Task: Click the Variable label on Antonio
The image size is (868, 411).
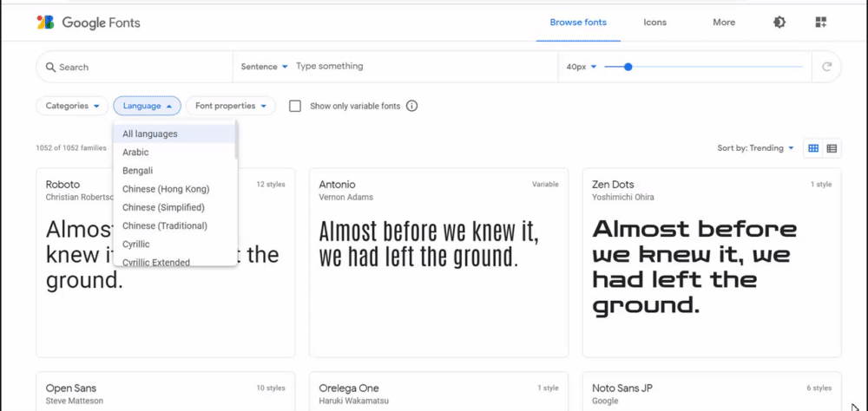Action: [x=545, y=185]
